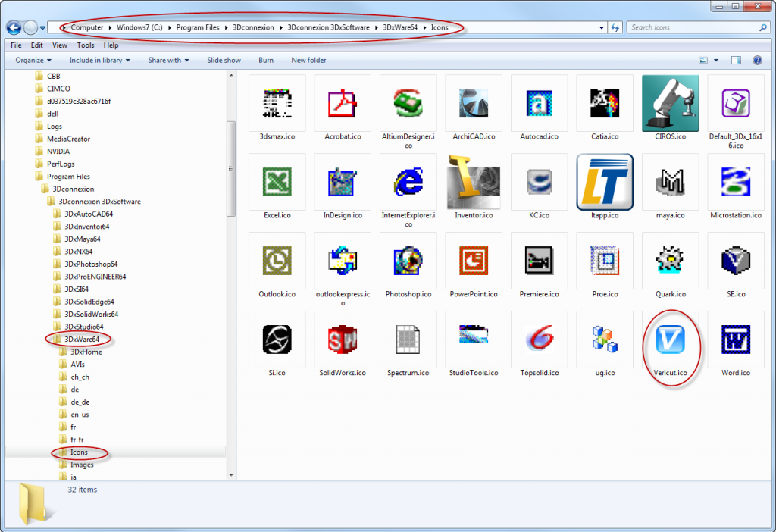The image size is (776, 532).
Task: Select the StudioTools.ico file icon
Action: pyautogui.click(x=474, y=340)
